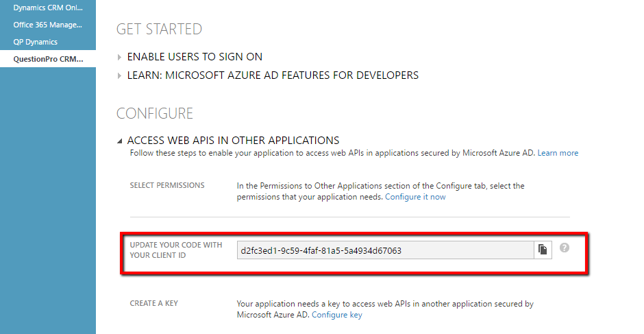Click the Configure it now link
This screenshot has width=644, height=334.
tap(415, 197)
